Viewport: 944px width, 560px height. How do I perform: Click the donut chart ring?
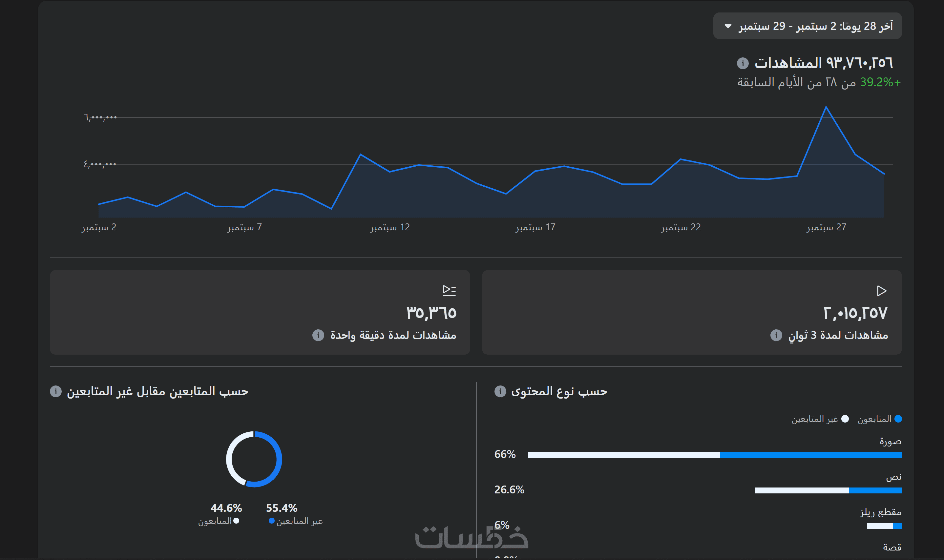tap(279, 459)
